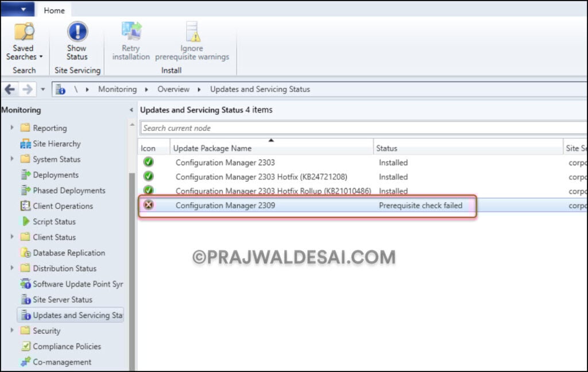Click the Co-management node icon

(25, 362)
